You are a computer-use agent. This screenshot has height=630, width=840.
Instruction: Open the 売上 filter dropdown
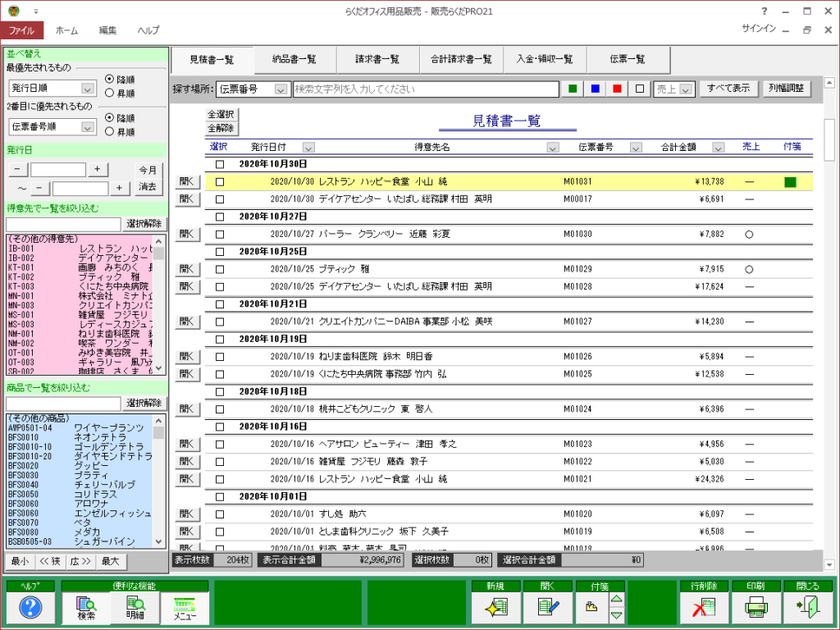click(x=686, y=89)
